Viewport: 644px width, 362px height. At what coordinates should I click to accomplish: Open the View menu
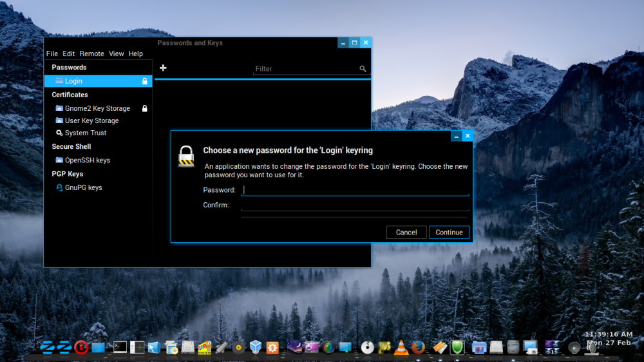pyautogui.click(x=116, y=54)
